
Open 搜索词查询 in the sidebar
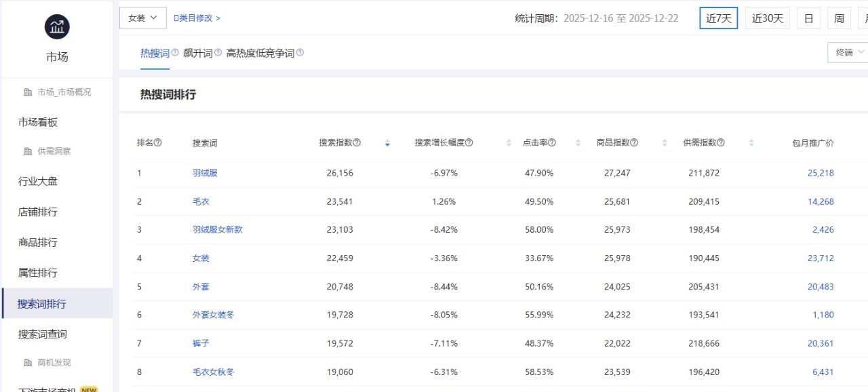coord(42,334)
